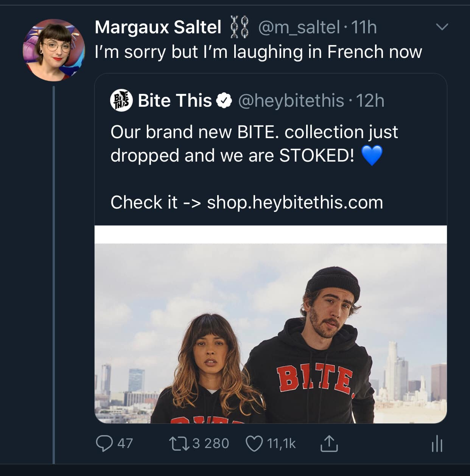The image size is (470, 476).
Task: Click the Bite This account name
Action: click(x=174, y=101)
